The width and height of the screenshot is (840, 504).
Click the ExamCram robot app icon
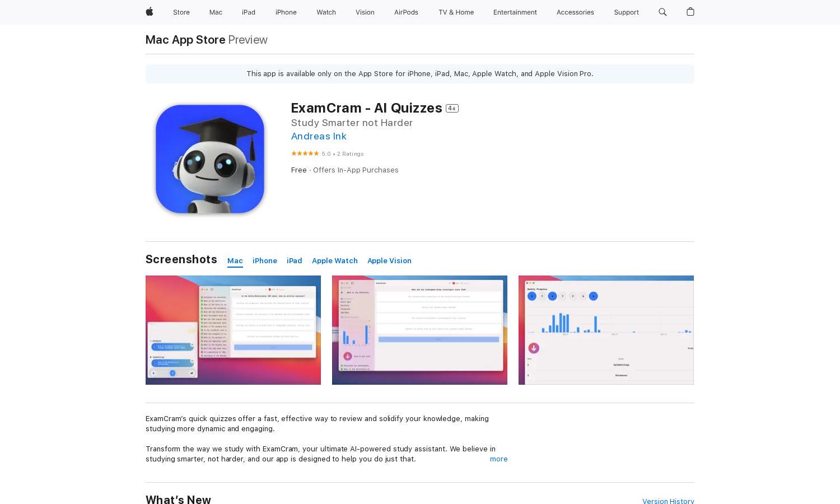[210, 159]
